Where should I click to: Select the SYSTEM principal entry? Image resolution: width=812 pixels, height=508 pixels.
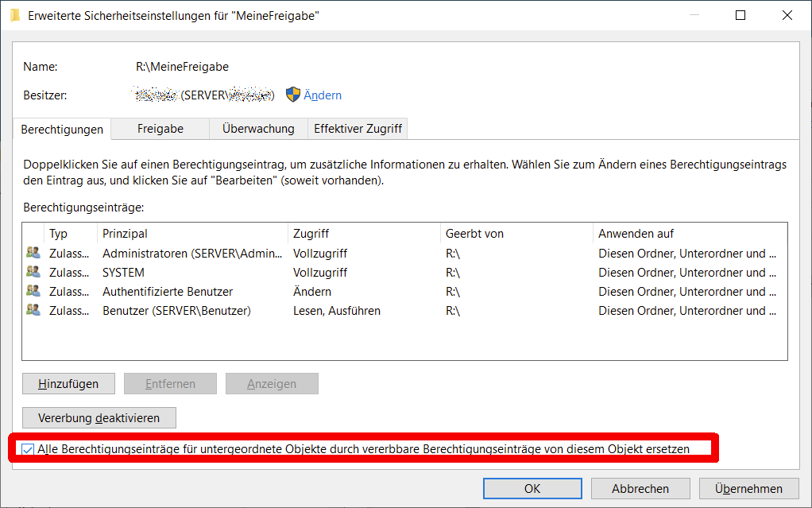(x=123, y=273)
